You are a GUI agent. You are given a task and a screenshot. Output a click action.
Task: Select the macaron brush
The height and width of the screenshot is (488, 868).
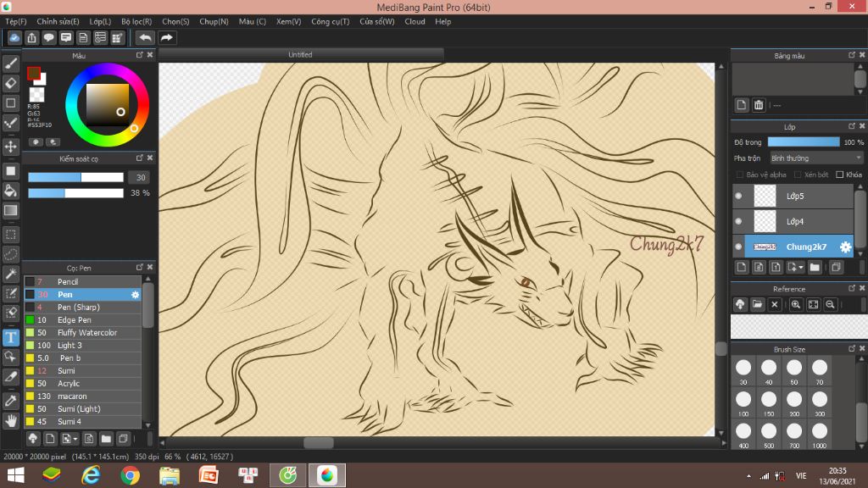(82, 396)
